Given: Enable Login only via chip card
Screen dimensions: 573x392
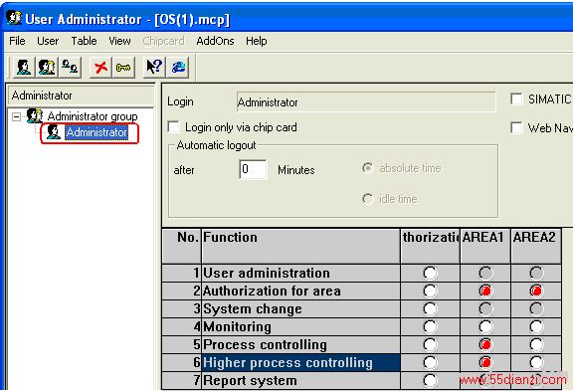Looking at the screenshot, I should point(173,127).
